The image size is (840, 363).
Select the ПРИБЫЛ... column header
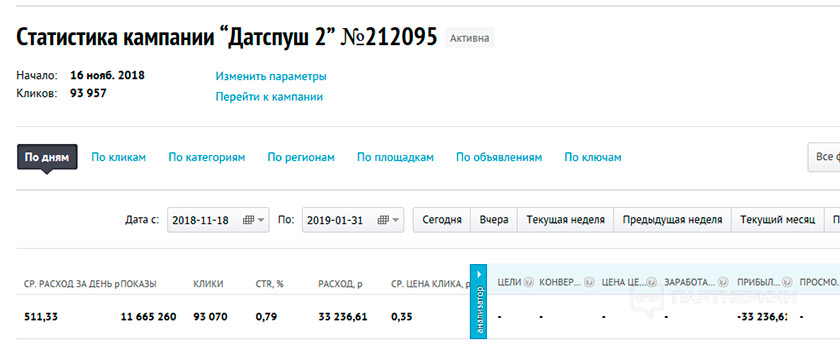(759, 282)
